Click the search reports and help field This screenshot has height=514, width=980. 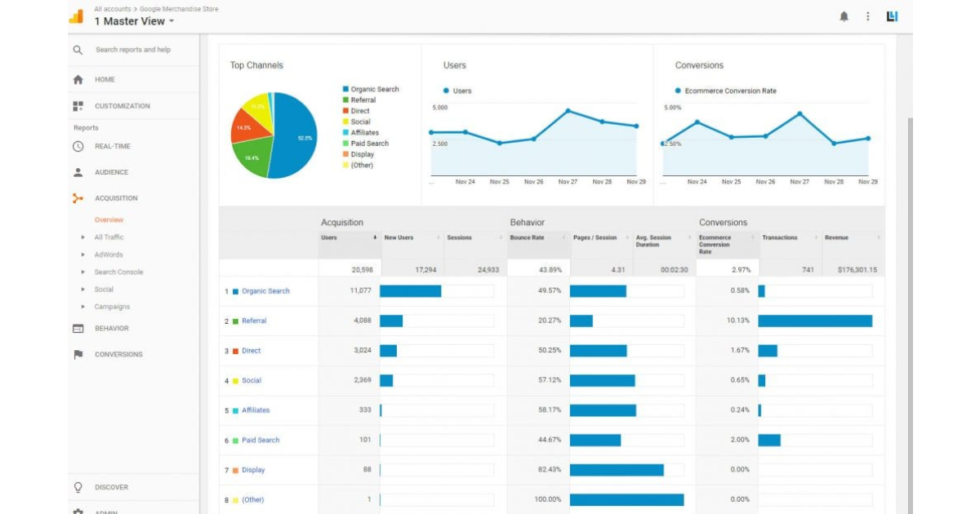(133, 50)
